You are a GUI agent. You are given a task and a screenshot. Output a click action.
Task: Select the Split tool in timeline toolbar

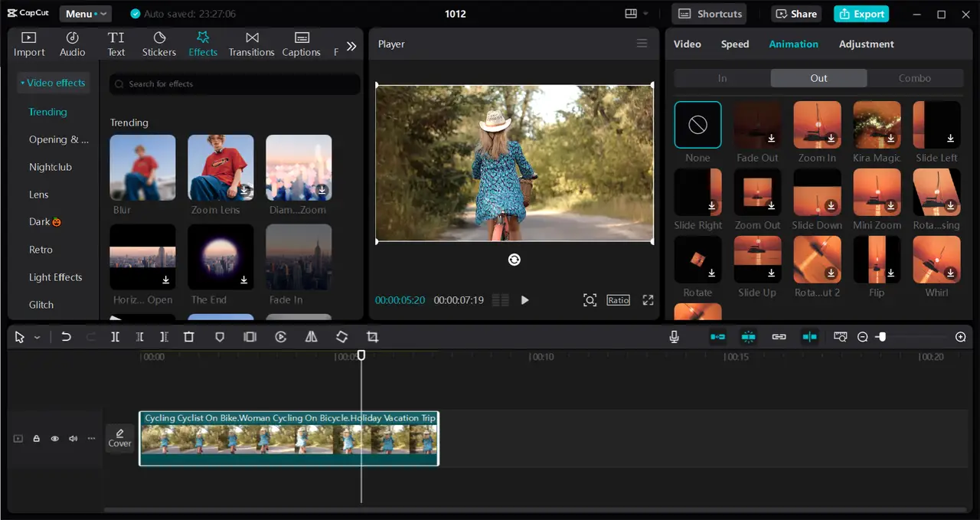(x=115, y=337)
